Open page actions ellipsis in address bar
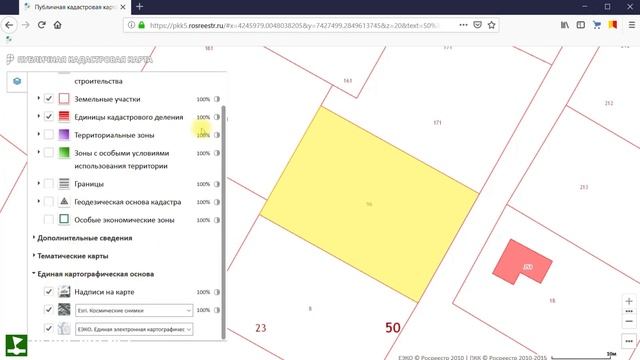This screenshot has height=360, width=640. (463, 25)
